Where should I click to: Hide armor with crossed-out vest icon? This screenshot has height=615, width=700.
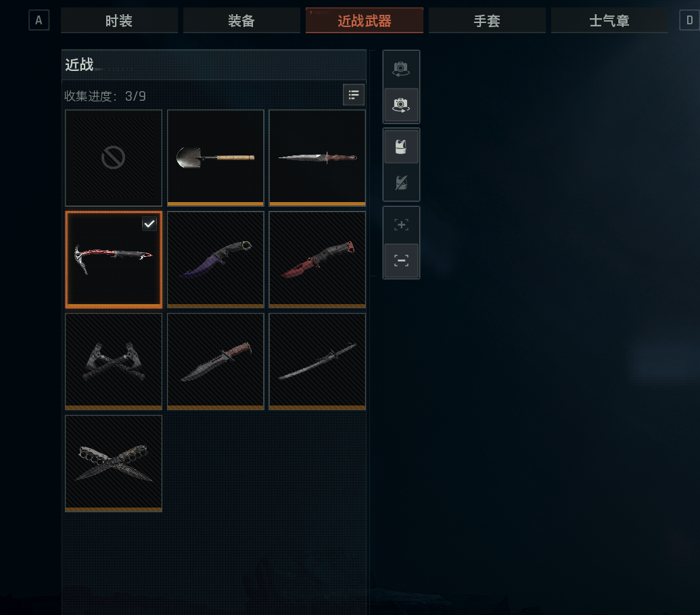[401, 182]
